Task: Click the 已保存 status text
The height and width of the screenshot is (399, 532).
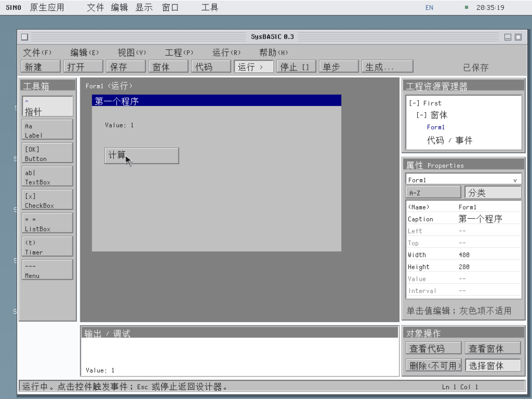Action: (x=476, y=67)
